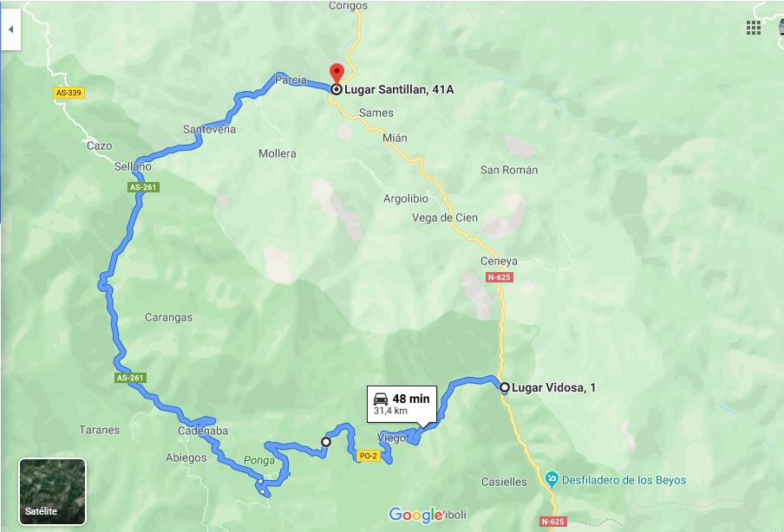Click the N-625 road shield near Ceneya
Image resolution: width=784 pixels, height=532 pixels.
point(499,277)
